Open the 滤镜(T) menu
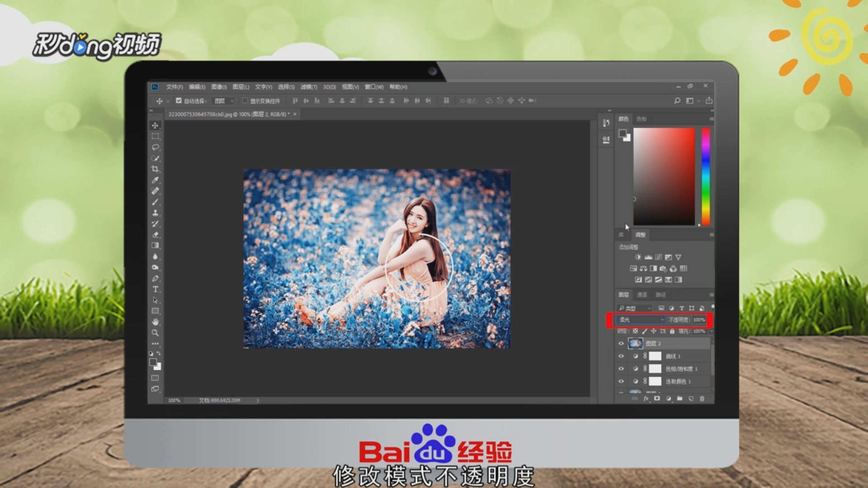 click(309, 87)
